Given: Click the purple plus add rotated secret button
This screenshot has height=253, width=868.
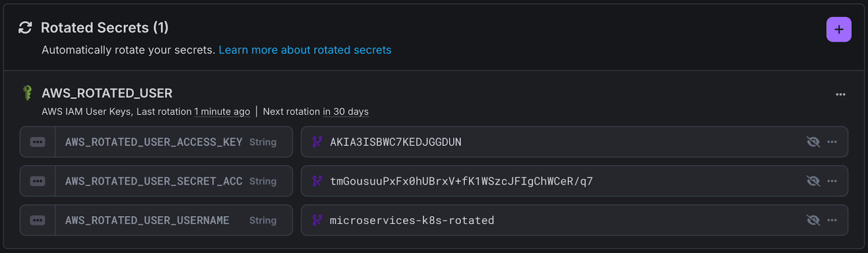Looking at the screenshot, I should click(838, 29).
